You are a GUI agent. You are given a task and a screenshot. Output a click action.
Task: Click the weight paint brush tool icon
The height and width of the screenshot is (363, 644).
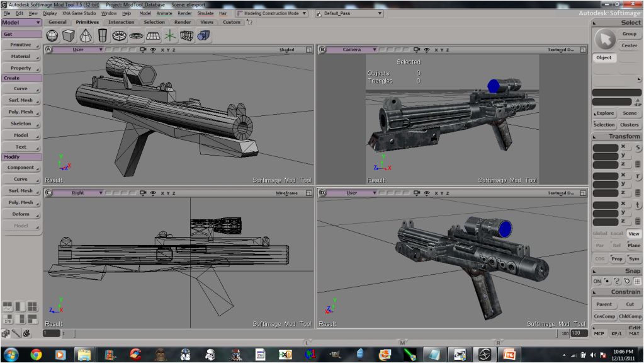(x=16, y=333)
